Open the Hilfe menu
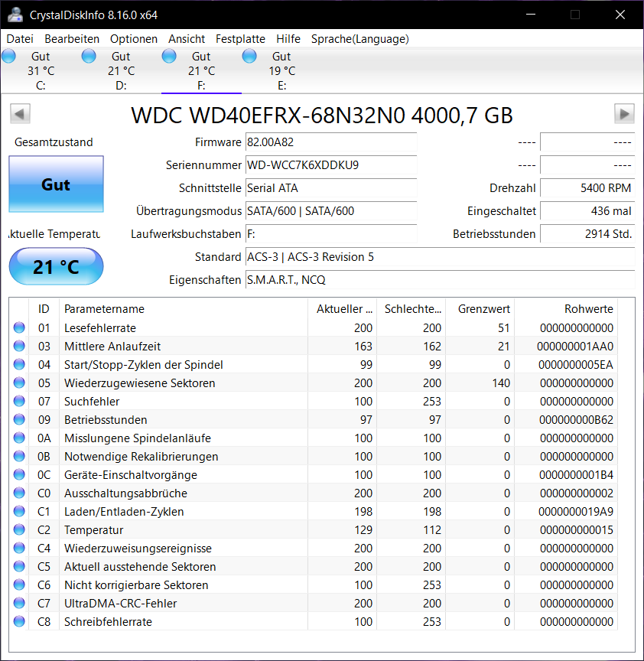 (x=288, y=39)
